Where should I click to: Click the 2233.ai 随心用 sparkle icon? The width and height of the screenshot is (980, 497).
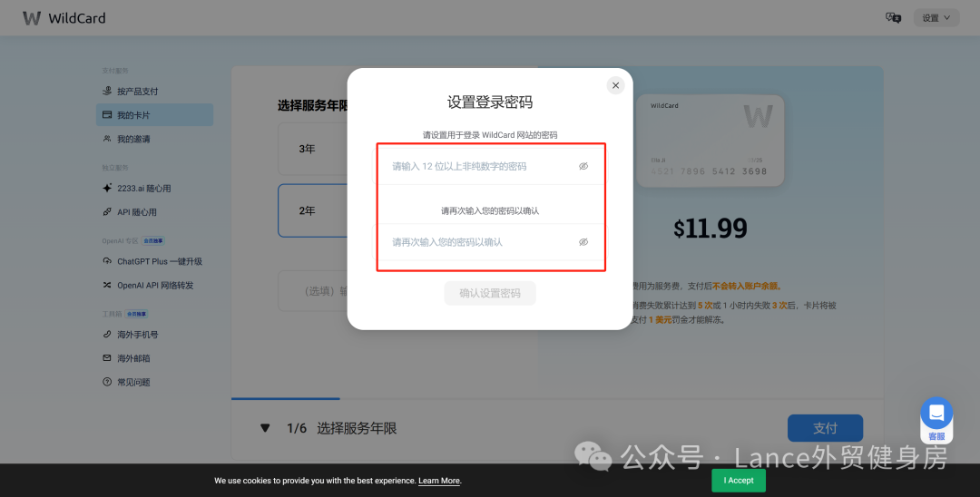[108, 189]
